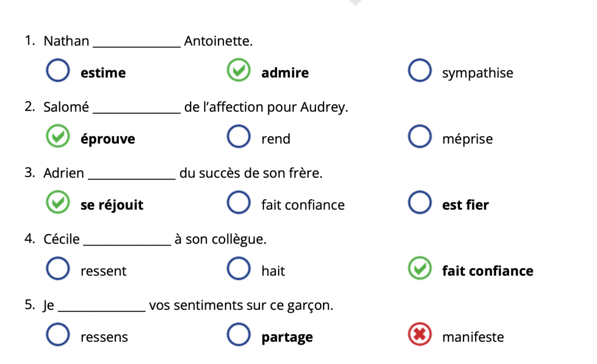Select the 'méprise' radio circle
This screenshot has width=597, height=364.
420,136
